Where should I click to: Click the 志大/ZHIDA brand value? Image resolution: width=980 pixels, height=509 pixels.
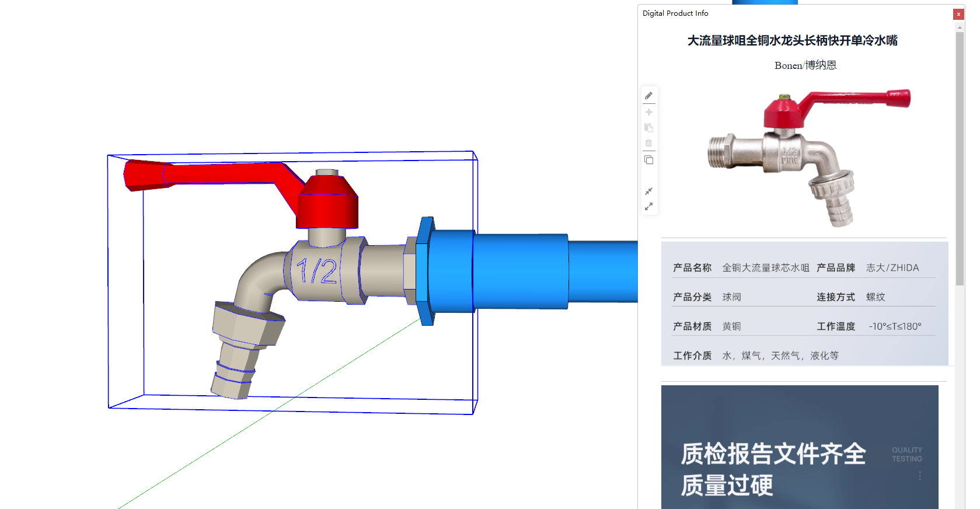tap(892, 268)
